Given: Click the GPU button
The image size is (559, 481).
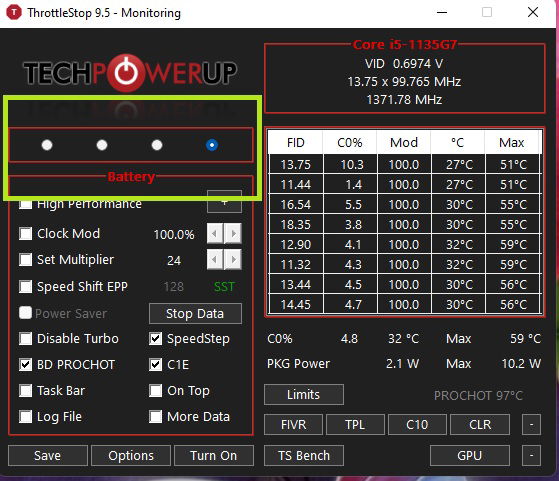Looking at the screenshot, I should 470,455.
